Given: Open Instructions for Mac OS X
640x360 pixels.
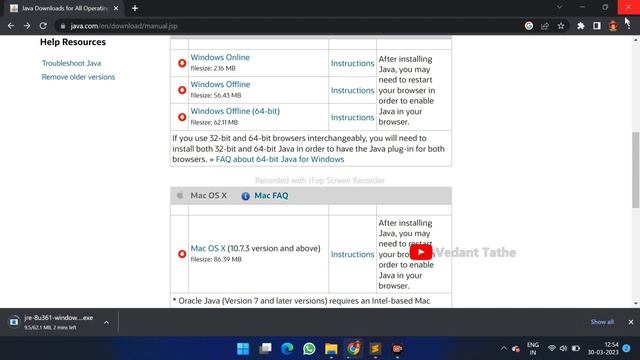Looking at the screenshot, I should tap(352, 254).
